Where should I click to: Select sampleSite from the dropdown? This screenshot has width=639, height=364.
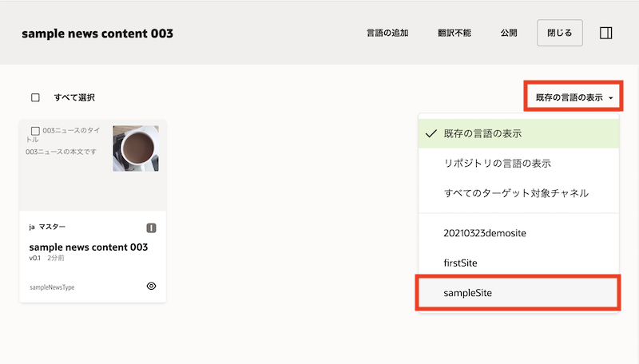coord(468,293)
